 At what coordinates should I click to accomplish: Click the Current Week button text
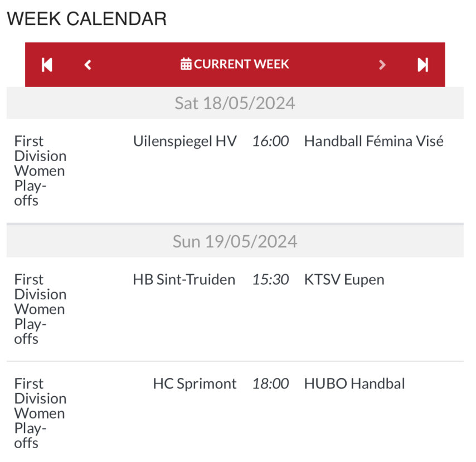click(x=241, y=64)
